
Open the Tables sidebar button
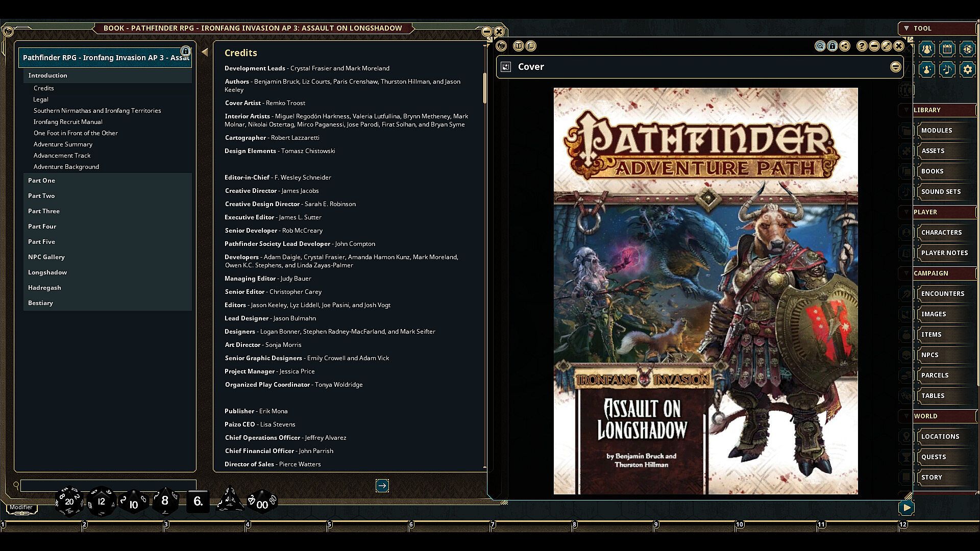click(x=944, y=396)
